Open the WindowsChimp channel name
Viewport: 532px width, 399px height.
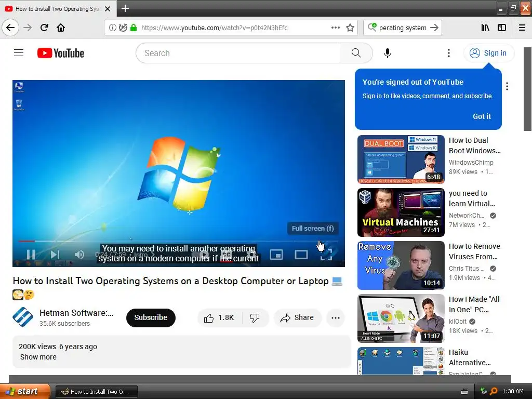[471, 163]
